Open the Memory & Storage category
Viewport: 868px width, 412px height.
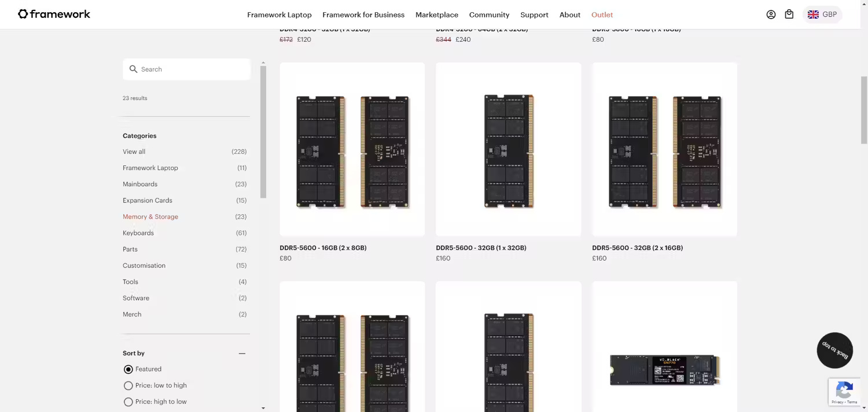point(150,216)
